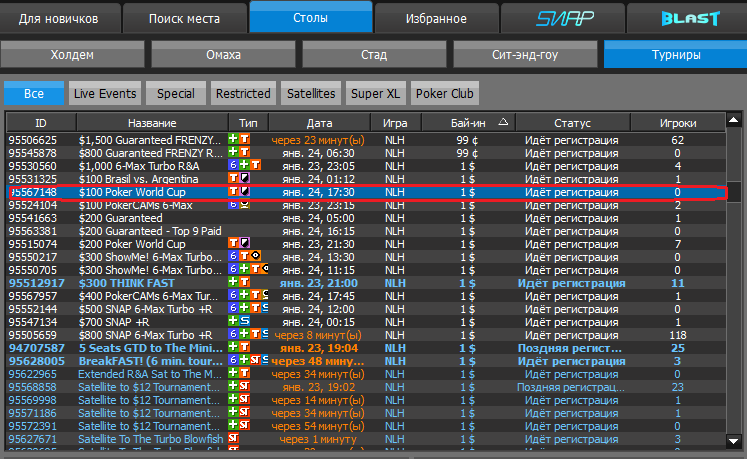
Task: Sort by Статус column header
Action: click(x=572, y=123)
